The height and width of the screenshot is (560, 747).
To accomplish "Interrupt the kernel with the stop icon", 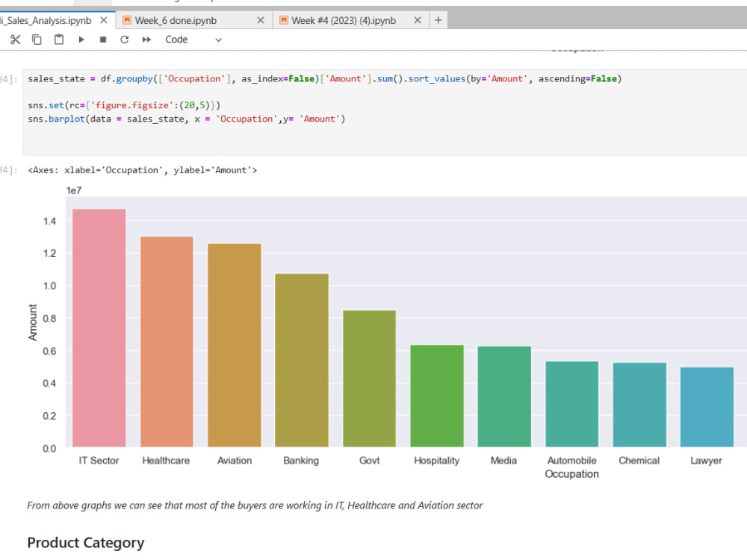I will click(102, 40).
